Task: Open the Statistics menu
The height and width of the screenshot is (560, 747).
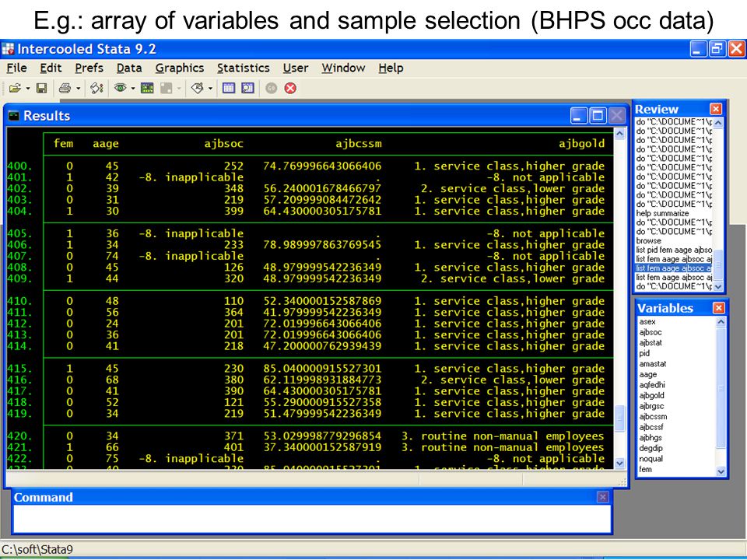Action: 244,68
